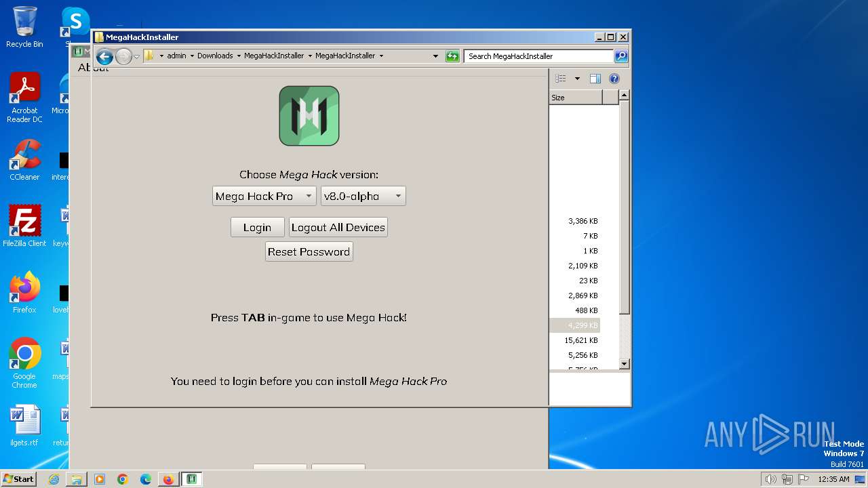
Task: Open the view options dropdown arrow
Action: click(x=577, y=79)
